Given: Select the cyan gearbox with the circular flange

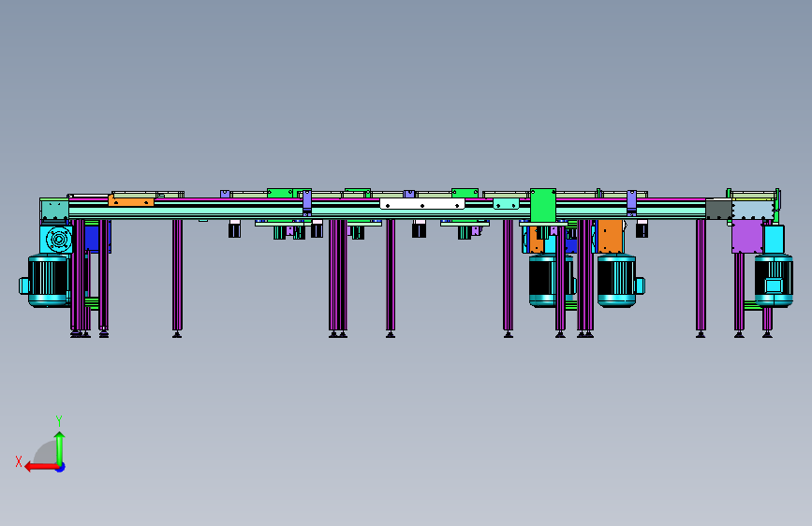Looking at the screenshot, I should pos(56,240).
